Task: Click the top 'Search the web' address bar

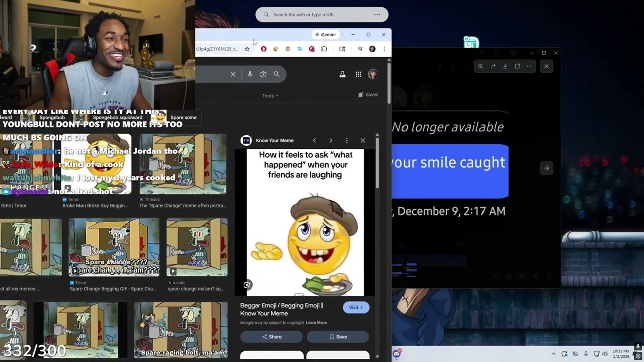Action: tap(322, 15)
